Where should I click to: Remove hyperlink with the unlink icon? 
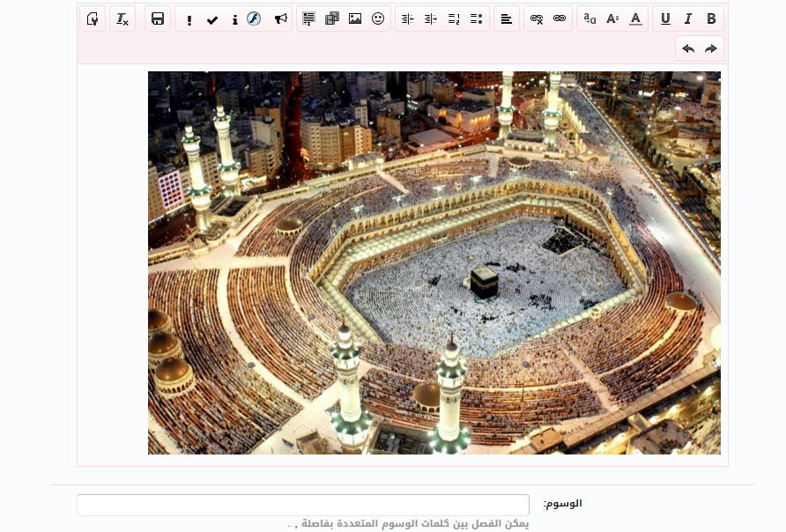[537, 19]
